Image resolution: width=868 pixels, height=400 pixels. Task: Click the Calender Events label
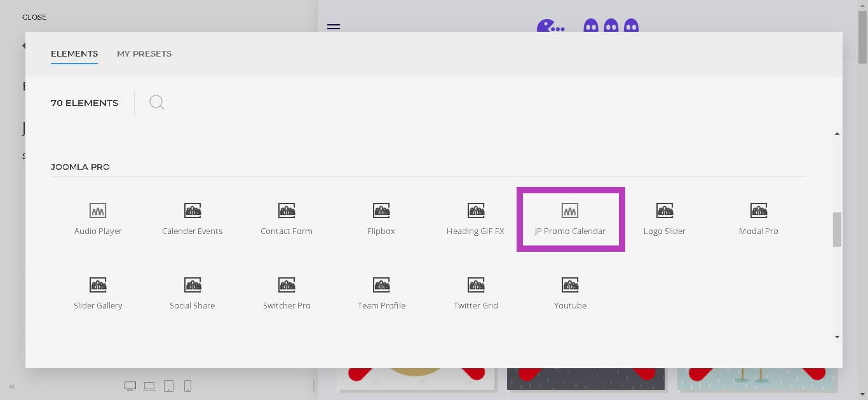[193, 231]
